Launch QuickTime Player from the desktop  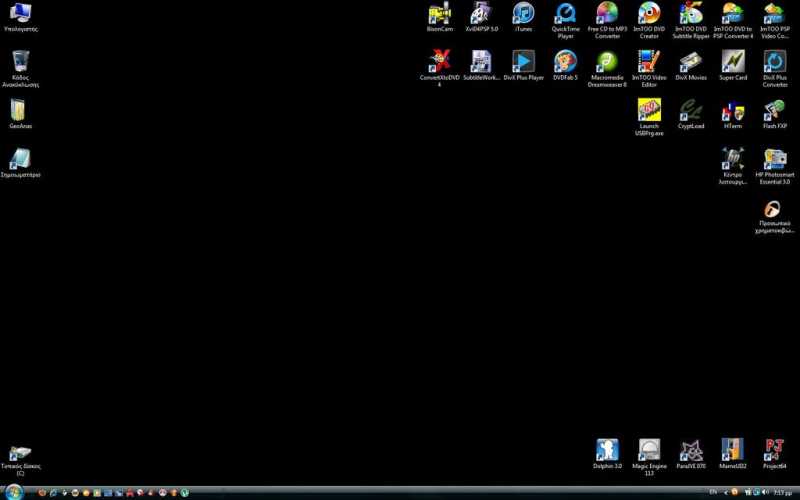point(565,14)
